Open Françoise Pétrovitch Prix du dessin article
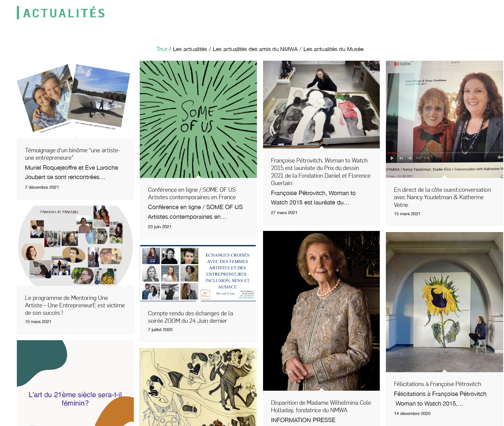This screenshot has height=426, width=504. point(321,172)
